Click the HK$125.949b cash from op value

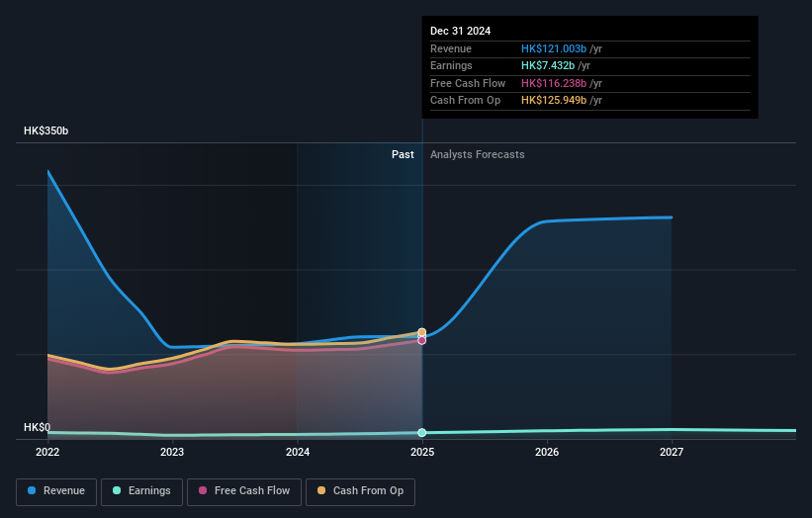tap(554, 101)
